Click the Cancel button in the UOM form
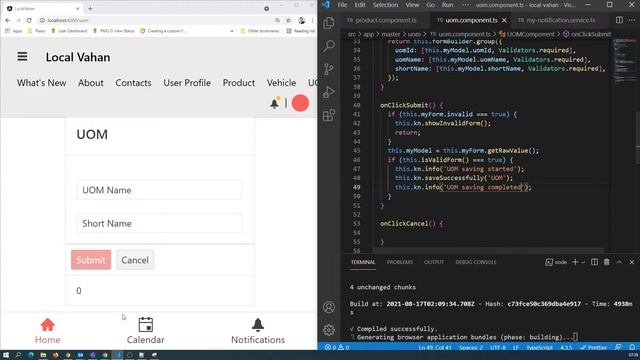The width and height of the screenshot is (640, 360). click(x=135, y=260)
